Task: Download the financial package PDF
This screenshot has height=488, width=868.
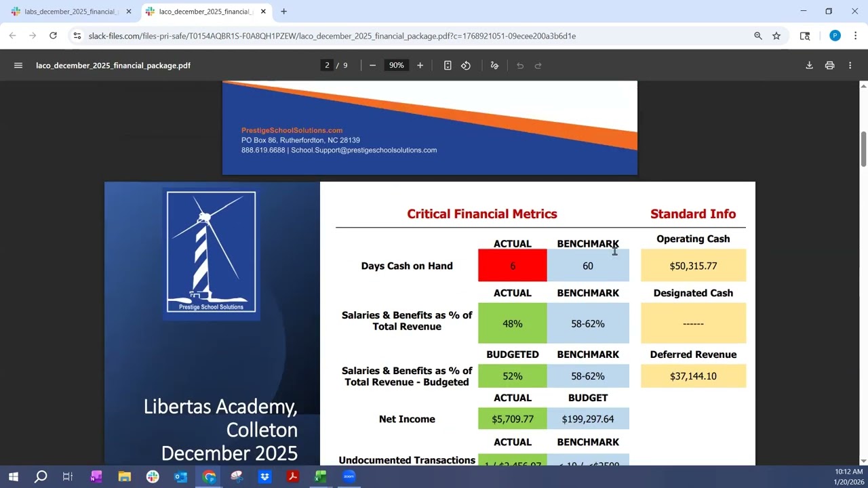Action: pyautogui.click(x=809, y=66)
